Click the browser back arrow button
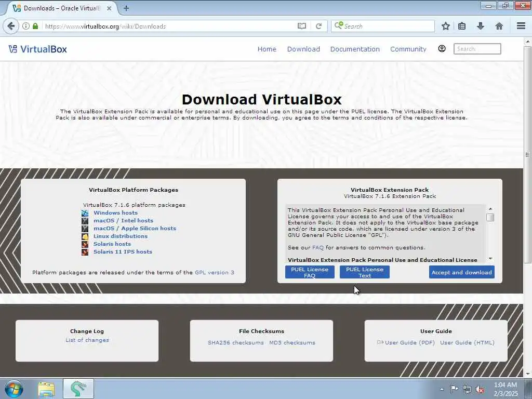This screenshot has width=532, height=399. pos(11,26)
